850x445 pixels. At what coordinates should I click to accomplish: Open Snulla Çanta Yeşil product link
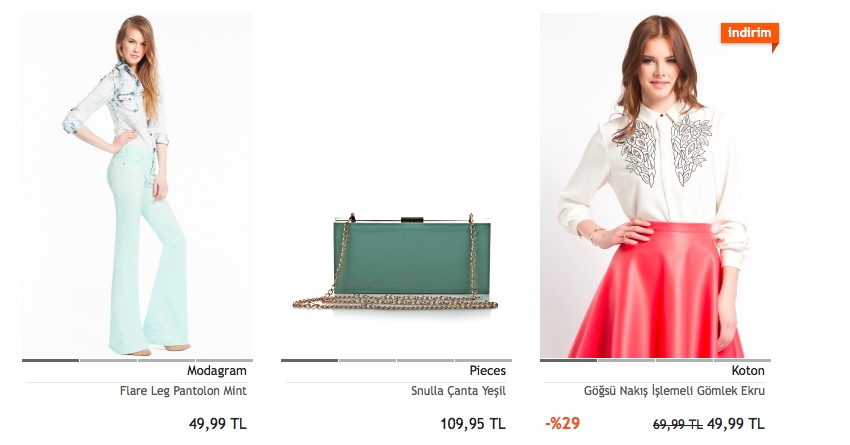click(458, 391)
